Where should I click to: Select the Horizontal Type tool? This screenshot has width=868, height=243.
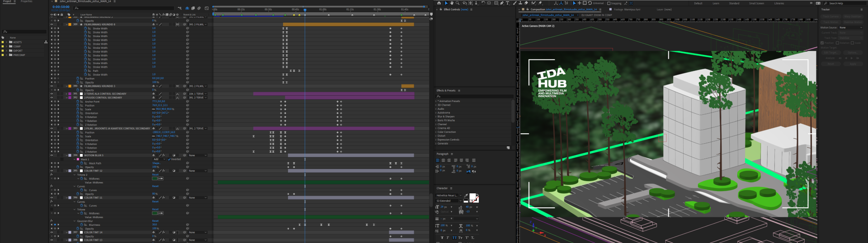(x=507, y=3)
